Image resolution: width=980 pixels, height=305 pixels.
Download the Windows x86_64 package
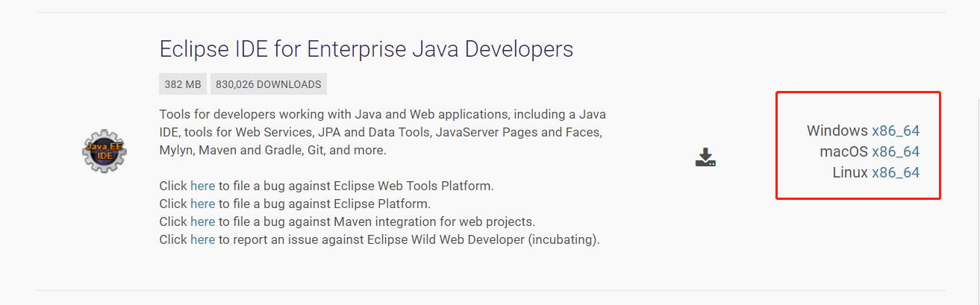pos(896,131)
